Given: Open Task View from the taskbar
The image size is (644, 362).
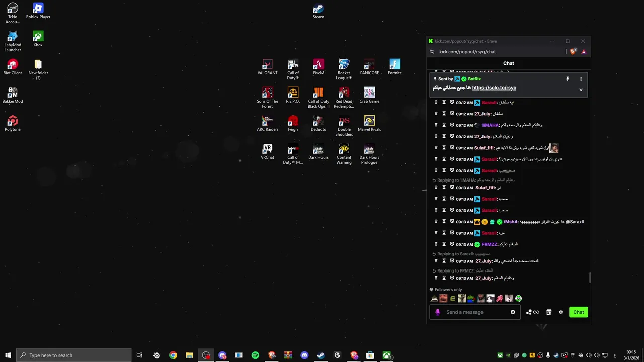Looking at the screenshot, I should tap(139, 355).
